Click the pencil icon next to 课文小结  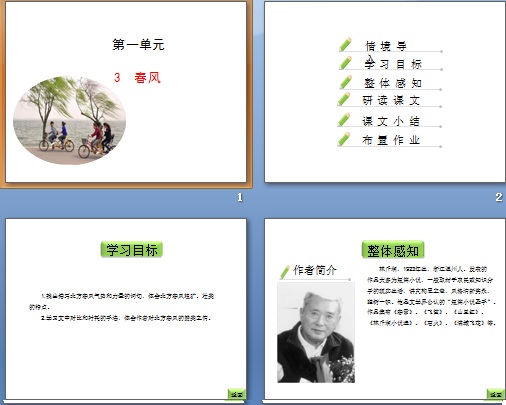tap(344, 120)
